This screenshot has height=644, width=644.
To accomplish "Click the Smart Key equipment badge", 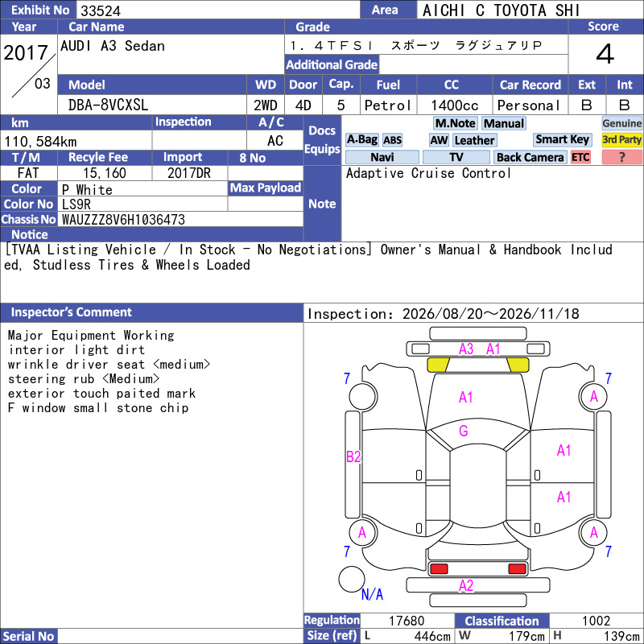I will coord(562,140).
